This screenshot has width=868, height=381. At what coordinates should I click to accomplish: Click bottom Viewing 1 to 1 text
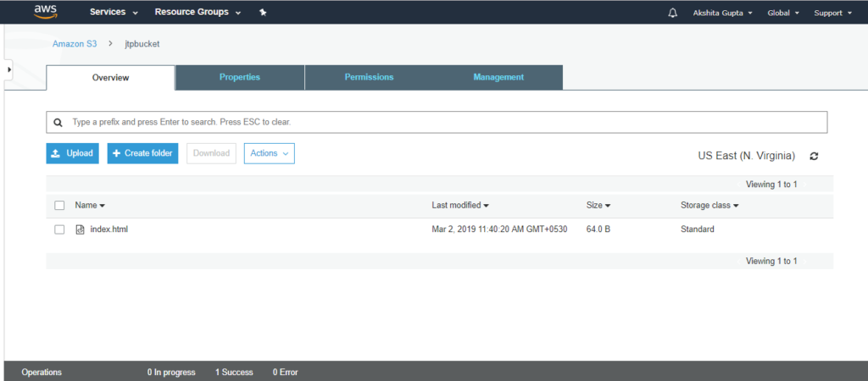(x=771, y=261)
